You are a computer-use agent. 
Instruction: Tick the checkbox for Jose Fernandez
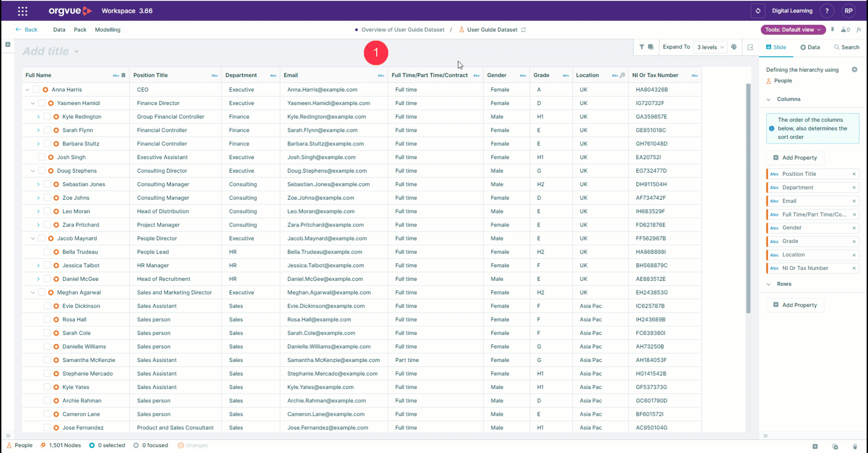pos(47,428)
